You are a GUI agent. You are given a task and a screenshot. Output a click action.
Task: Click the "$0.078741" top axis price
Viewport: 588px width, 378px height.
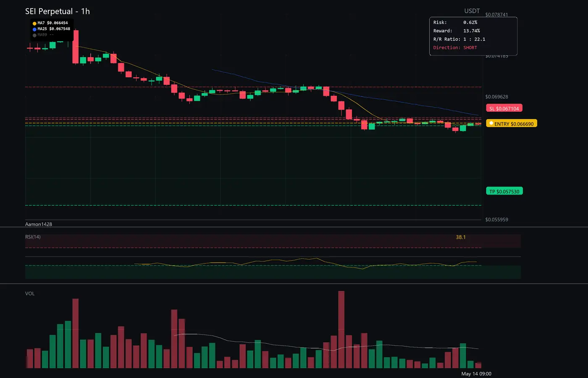(x=496, y=15)
